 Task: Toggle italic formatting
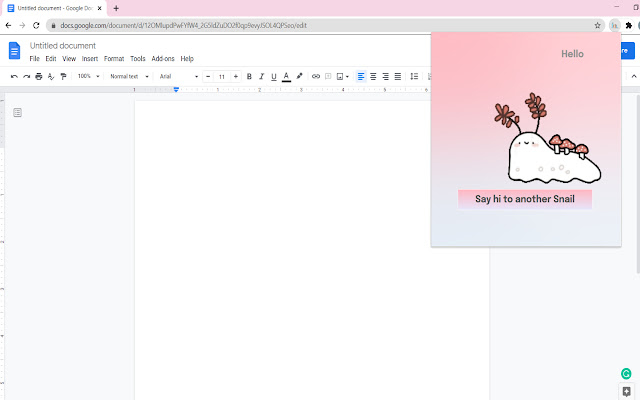[x=262, y=76]
